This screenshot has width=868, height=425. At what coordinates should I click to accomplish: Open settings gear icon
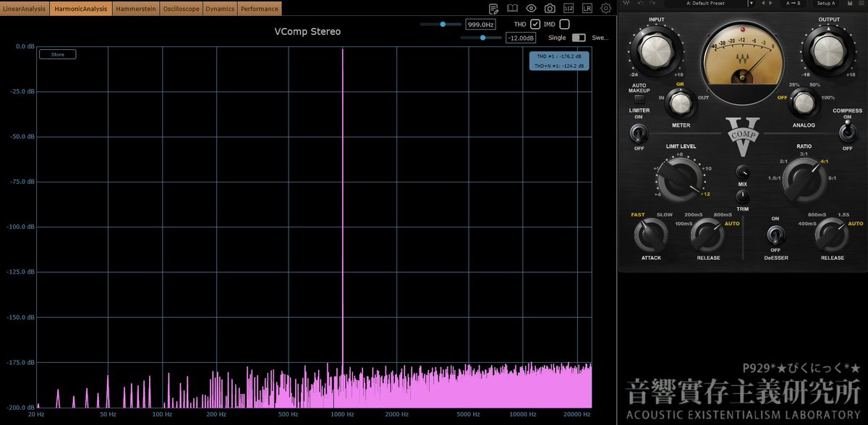tap(605, 9)
